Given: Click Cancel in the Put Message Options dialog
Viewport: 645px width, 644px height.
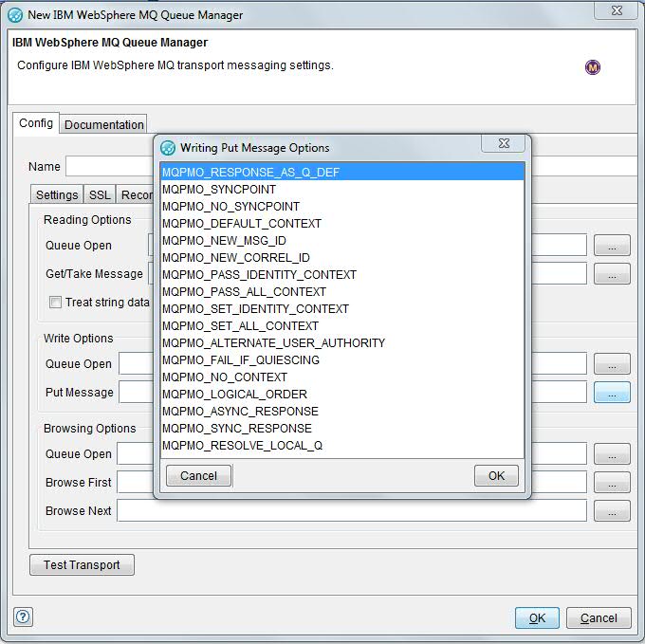Looking at the screenshot, I should click(x=198, y=476).
